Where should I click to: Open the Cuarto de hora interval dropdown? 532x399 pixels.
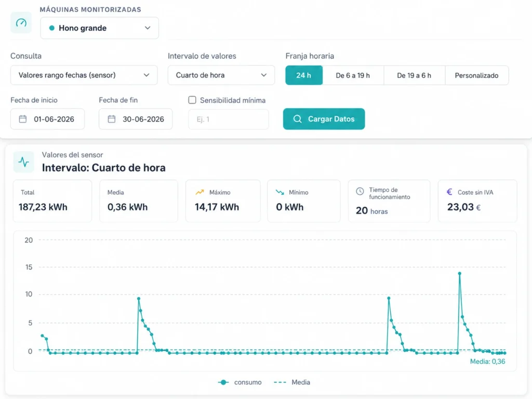coord(221,75)
